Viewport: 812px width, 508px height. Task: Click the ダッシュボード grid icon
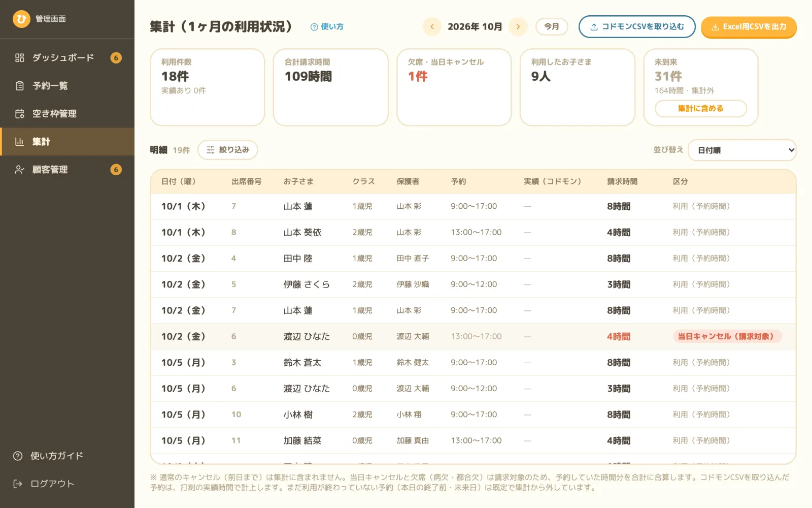[20, 58]
